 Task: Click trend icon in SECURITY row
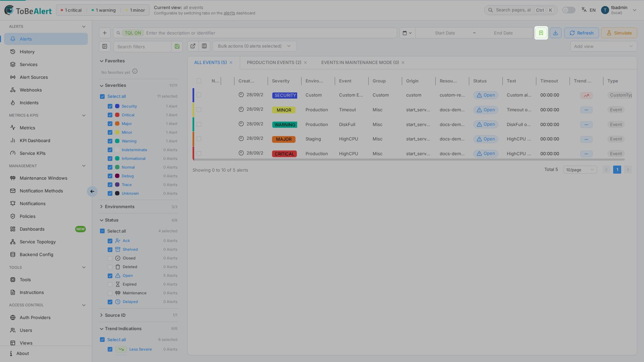click(586, 96)
